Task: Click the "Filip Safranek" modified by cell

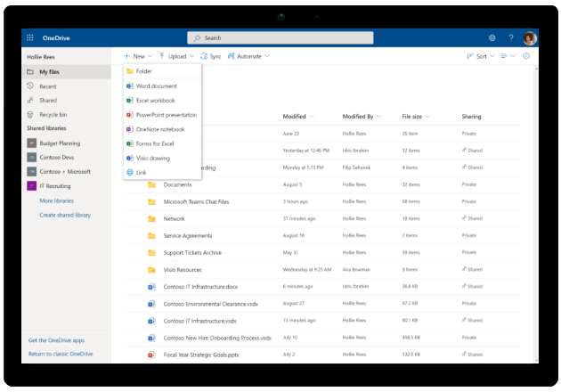Action: (x=356, y=167)
